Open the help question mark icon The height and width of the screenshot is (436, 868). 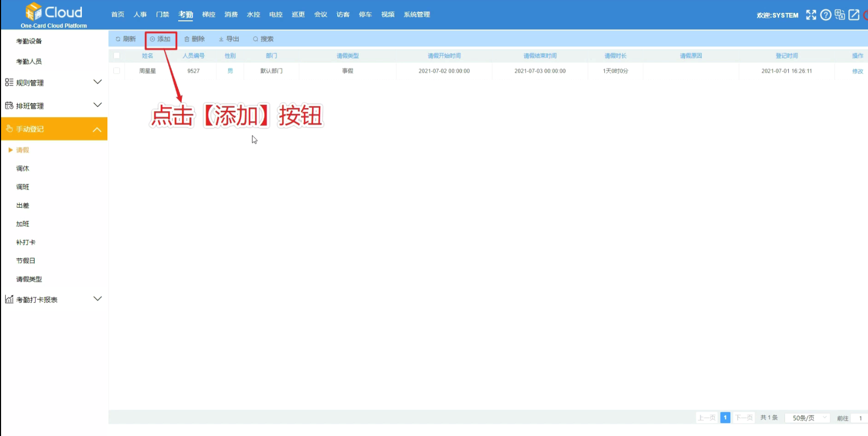point(825,15)
